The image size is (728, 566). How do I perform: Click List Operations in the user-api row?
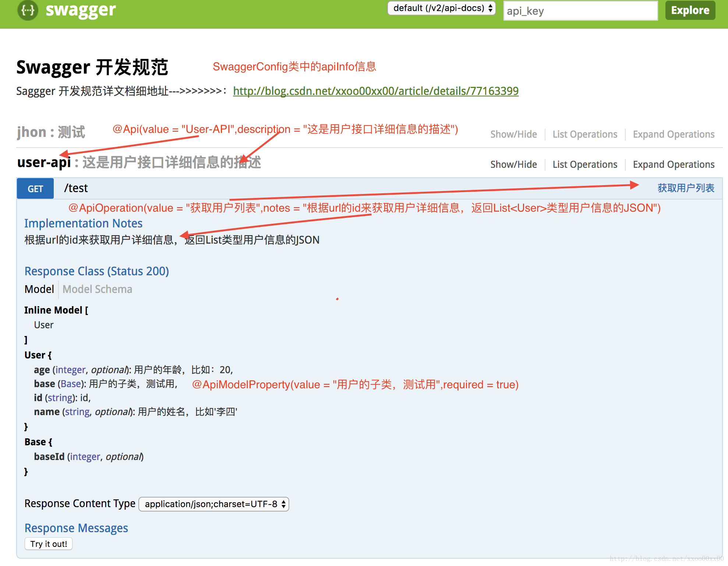click(585, 165)
